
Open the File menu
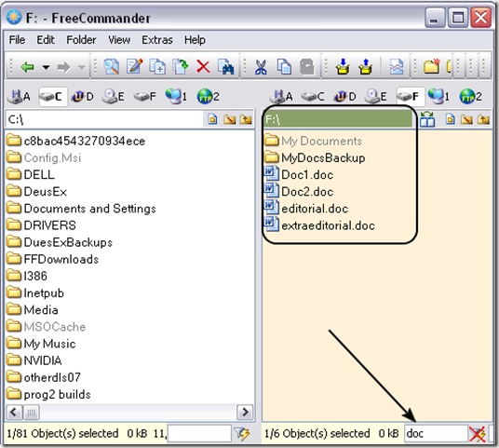point(17,40)
